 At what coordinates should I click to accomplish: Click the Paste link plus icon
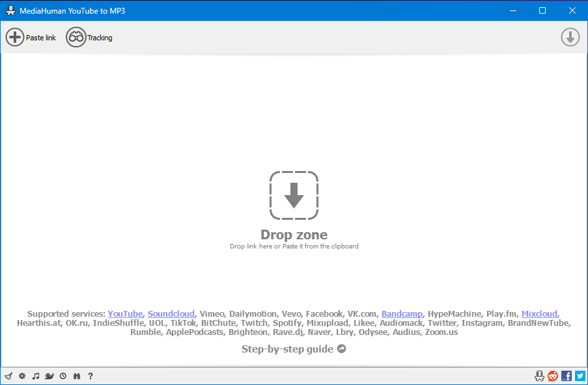pyautogui.click(x=15, y=37)
